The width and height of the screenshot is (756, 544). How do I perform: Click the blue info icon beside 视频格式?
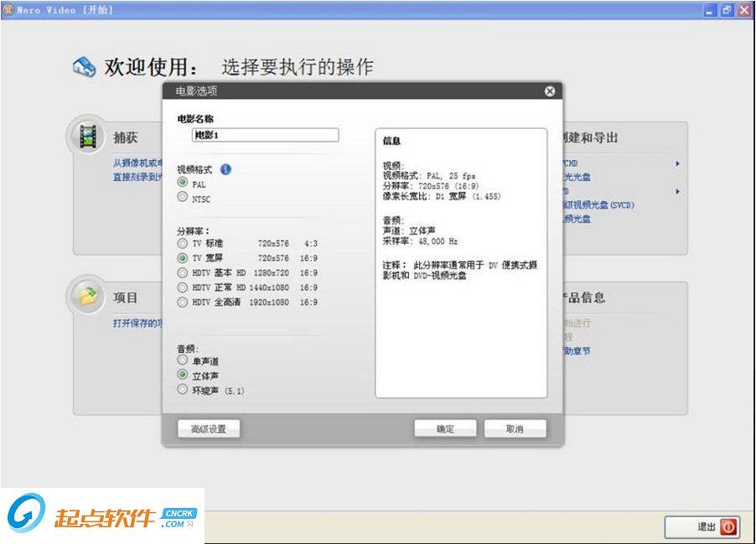pos(225,168)
